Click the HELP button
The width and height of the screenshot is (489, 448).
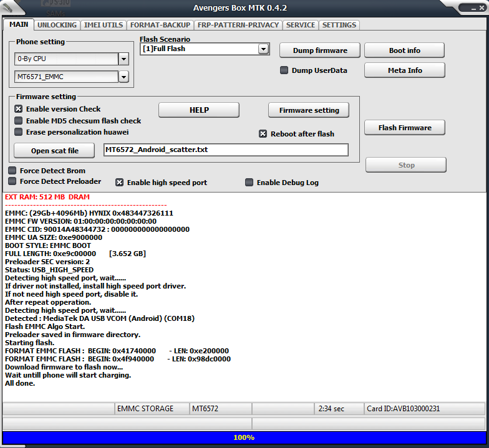(199, 110)
